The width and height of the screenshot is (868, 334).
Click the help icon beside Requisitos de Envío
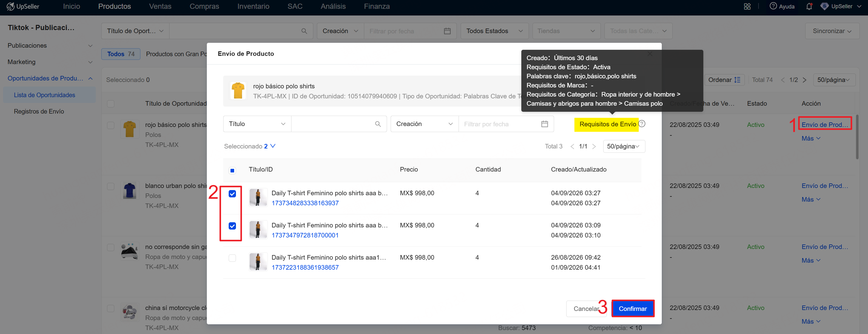coord(642,124)
